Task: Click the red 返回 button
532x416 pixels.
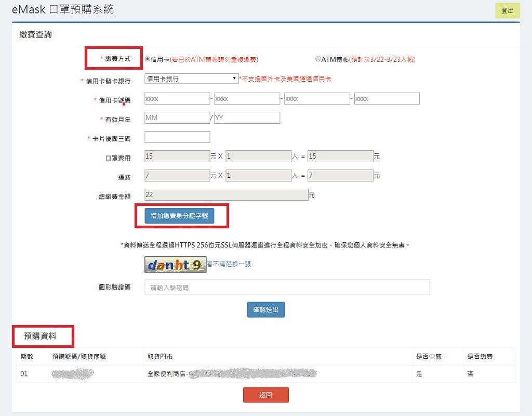Action: coord(265,395)
